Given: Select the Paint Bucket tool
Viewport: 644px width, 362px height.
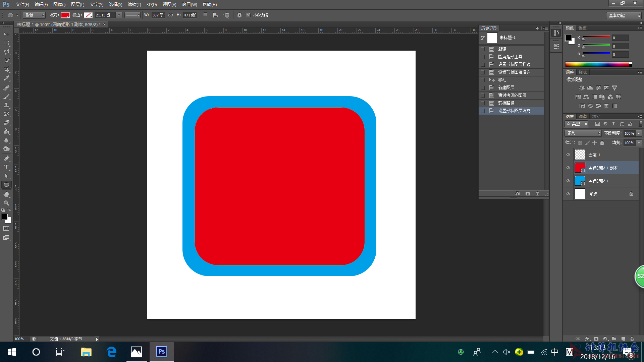Looking at the screenshot, I should pyautogui.click(x=6, y=131).
